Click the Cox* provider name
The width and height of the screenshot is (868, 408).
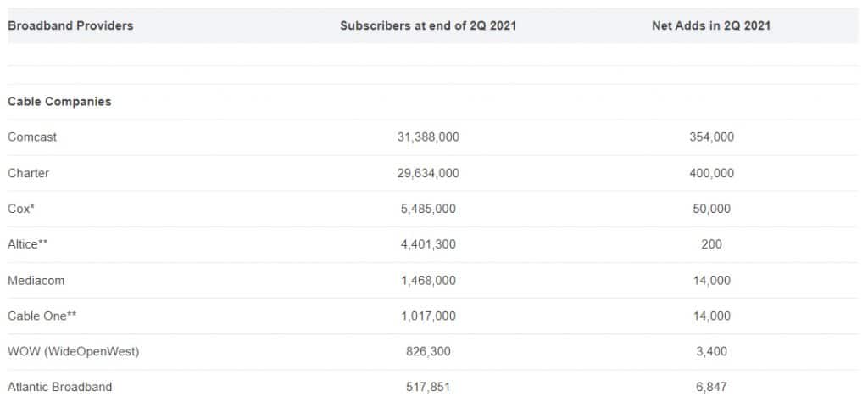[21, 208]
